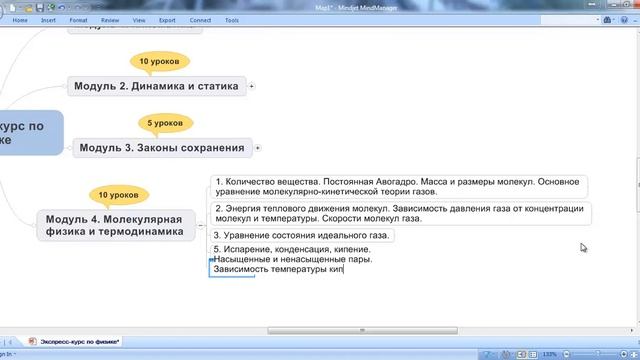Click the binoculars Find icon

(607, 20)
